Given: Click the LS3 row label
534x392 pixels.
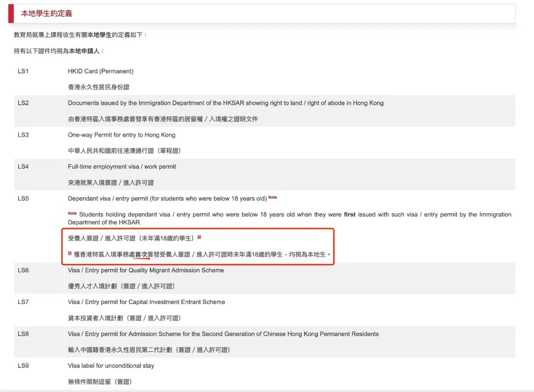Looking at the screenshot, I should click(x=23, y=135).
